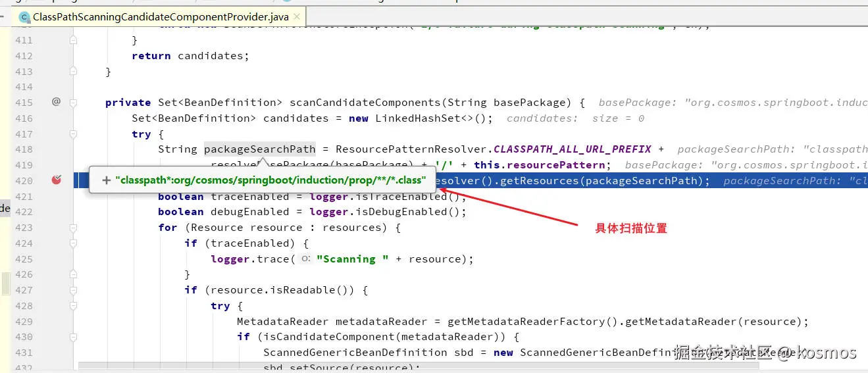Click getResources(packageSearchPath) on the highlighted line
Screen dimensions: 868x373
(x=602, y=180)
